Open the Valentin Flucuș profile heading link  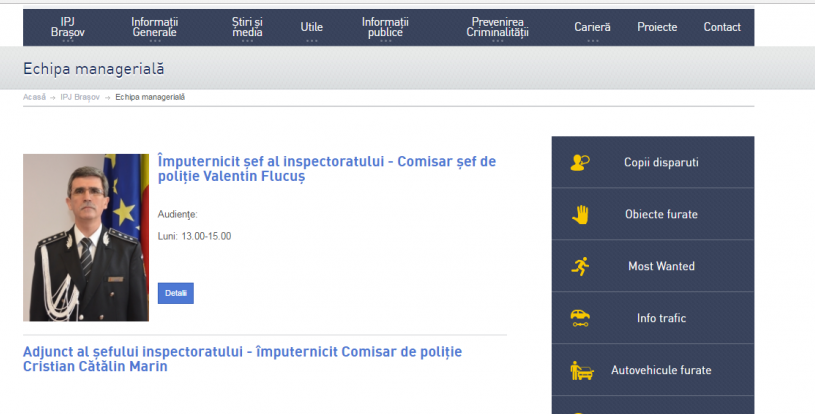(326, 168)
